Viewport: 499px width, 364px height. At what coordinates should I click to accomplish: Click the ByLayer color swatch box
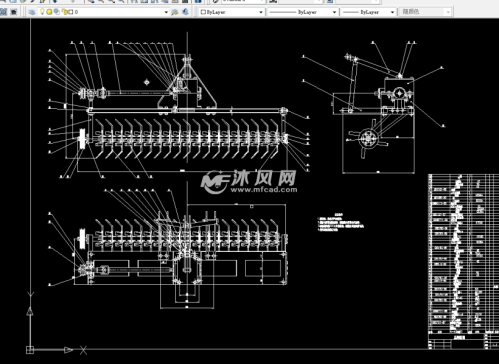click(203, 12)
